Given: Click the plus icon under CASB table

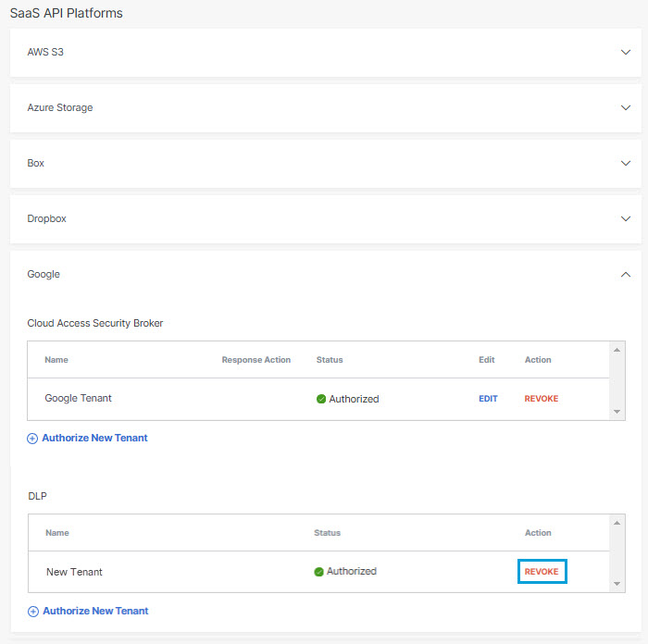Looking at the screenshot, I should click(x=32, y=439).
